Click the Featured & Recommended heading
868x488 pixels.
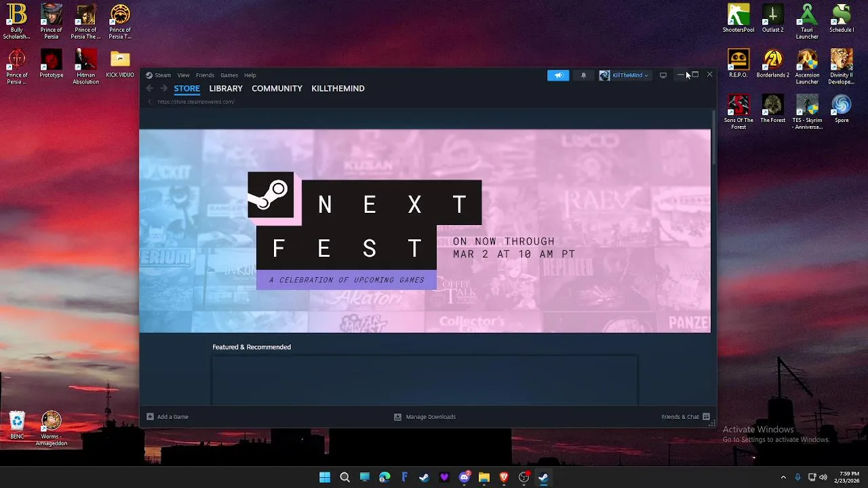click(x=252, y=347)
